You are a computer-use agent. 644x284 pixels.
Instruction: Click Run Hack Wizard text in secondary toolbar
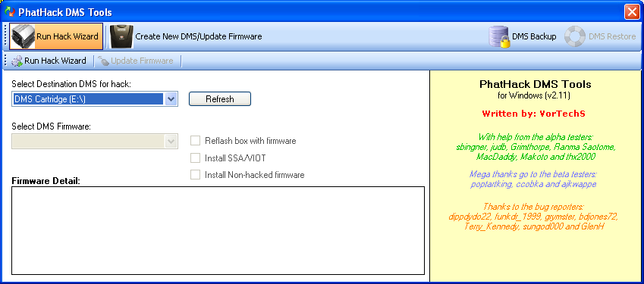pyautogui.click(x=55, y=61)
